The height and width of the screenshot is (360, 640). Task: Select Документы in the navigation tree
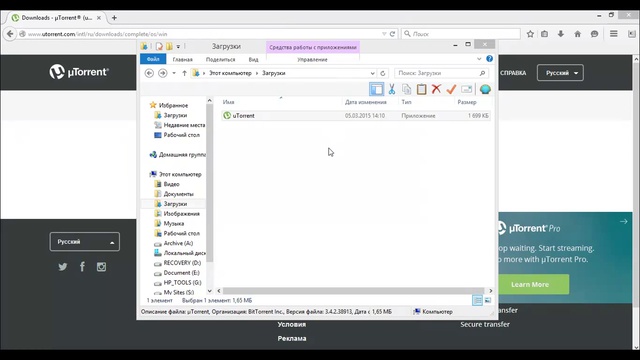coord(178,194)
